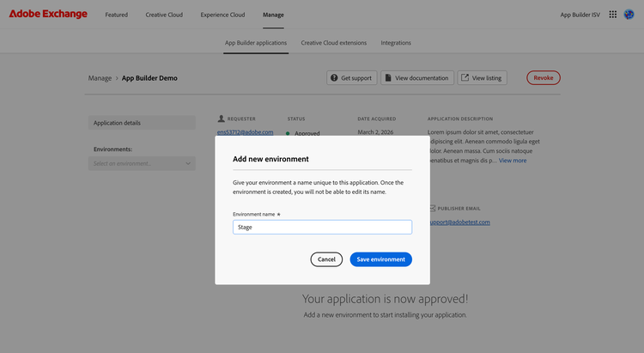Click View more in application description
Image resolution: width=644 pixels, height=353 pixels.
pos(512,161)
